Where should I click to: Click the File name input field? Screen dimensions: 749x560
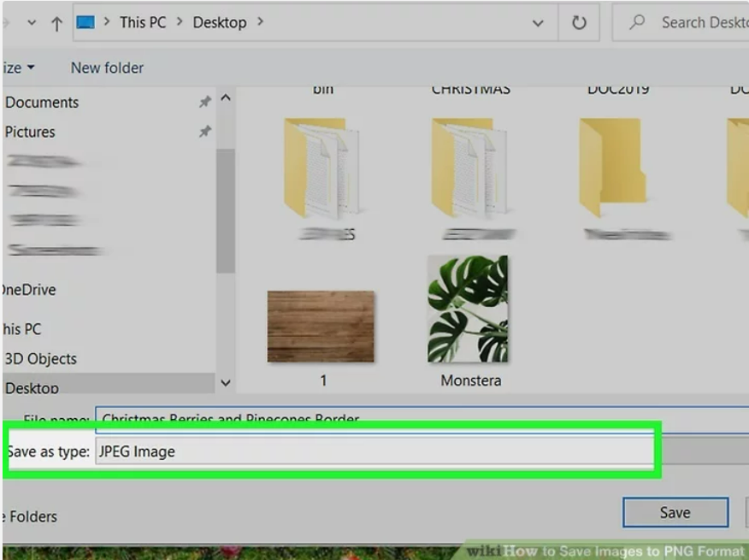click(419, 419)
